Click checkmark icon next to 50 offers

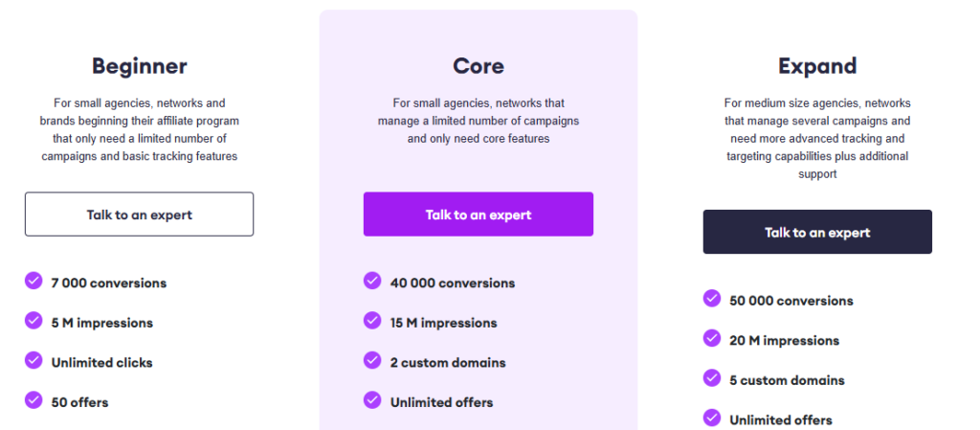(x=33, y=400)
